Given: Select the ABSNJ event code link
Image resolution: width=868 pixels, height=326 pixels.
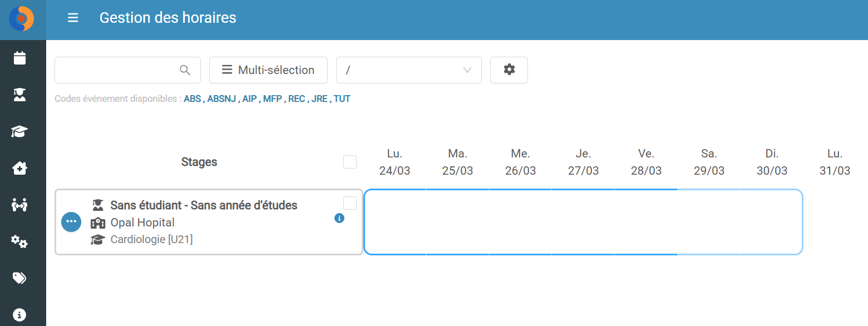Looking at the screenshot, I should pyautogui.click(x=220, y=99).
